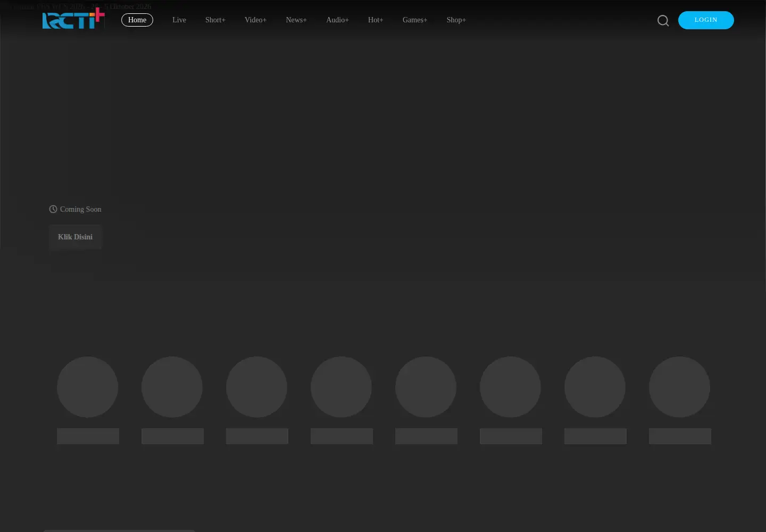Go to Short+ section

215,20
